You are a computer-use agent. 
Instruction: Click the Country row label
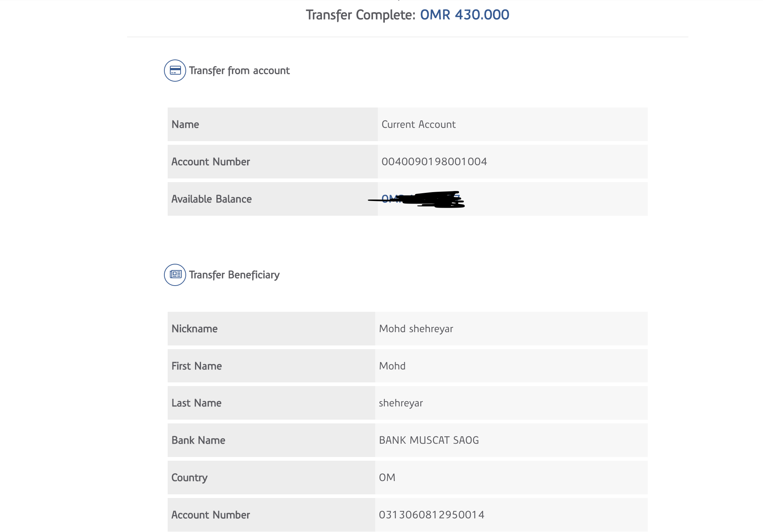189,478
